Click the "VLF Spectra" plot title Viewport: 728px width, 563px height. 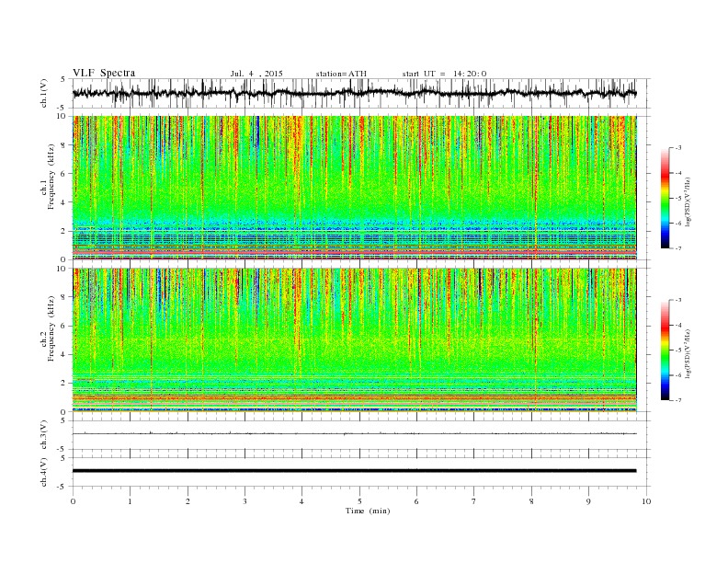point(104,73)
